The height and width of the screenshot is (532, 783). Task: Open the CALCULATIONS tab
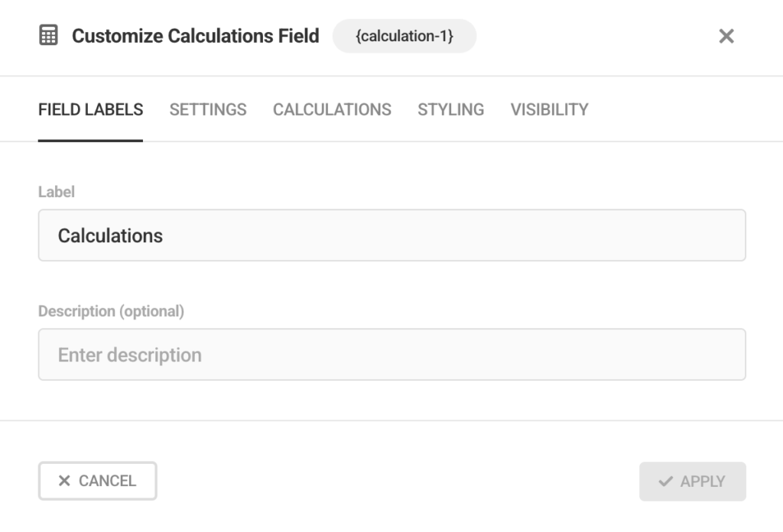[x=332, y=109]
